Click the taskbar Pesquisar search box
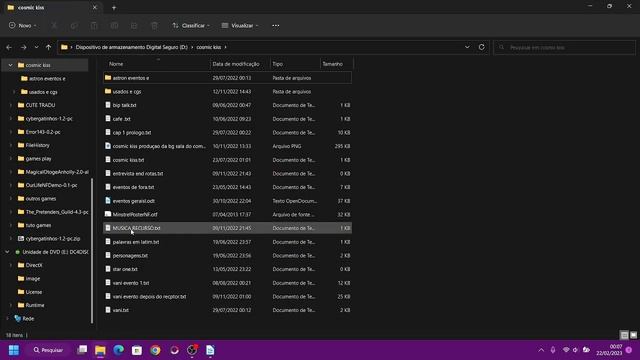 coord(48,350)
